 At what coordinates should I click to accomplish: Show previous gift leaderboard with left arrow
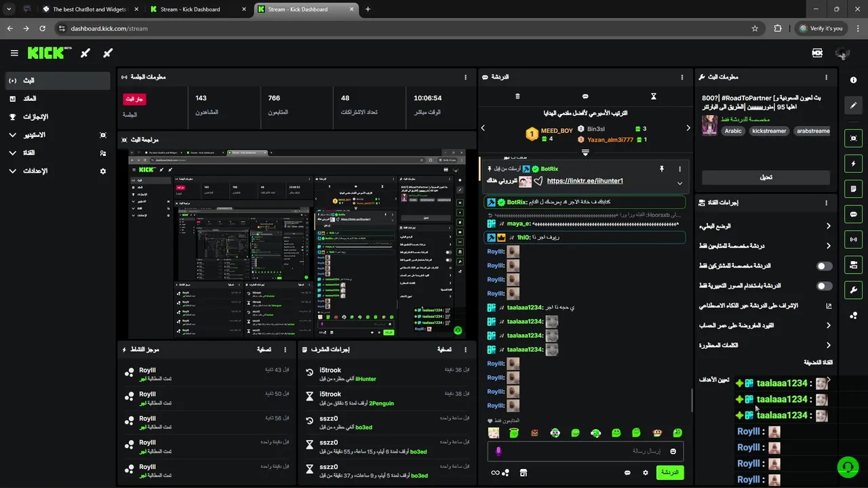(x=483, y=128)
